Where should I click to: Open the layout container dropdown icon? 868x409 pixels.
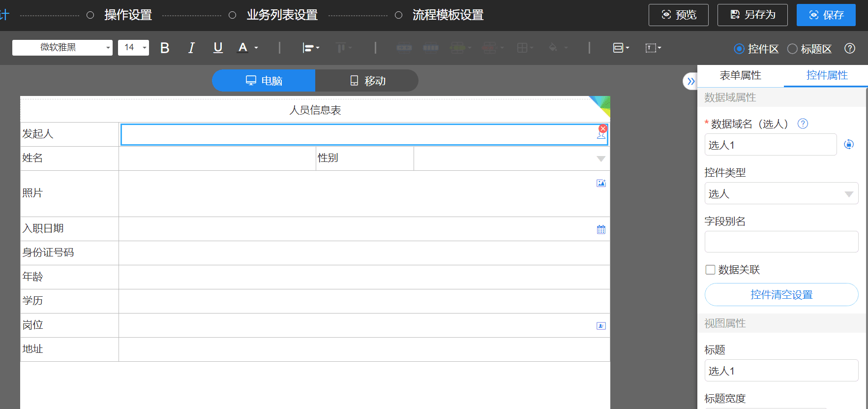[621, 48]
